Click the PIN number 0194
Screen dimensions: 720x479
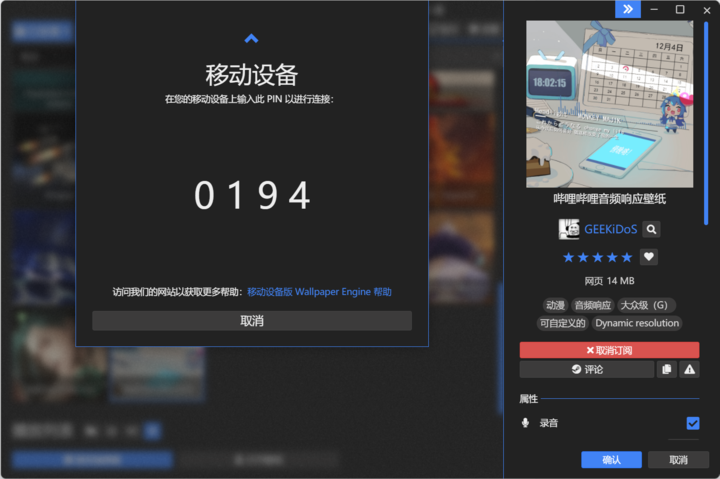pos(252,195)
